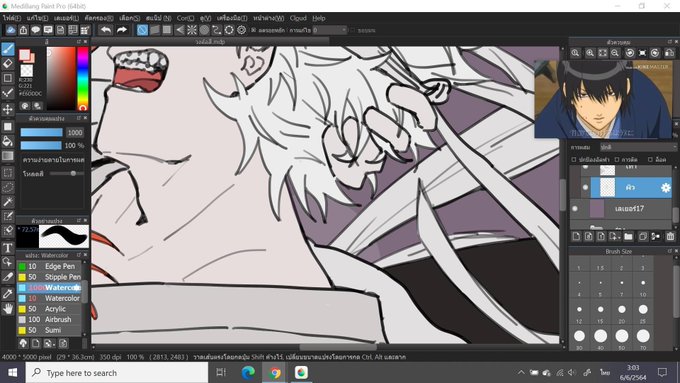Toggle visibility of the ผิว layer
This screenshot has height=383, width=680.
coord(585,187)
